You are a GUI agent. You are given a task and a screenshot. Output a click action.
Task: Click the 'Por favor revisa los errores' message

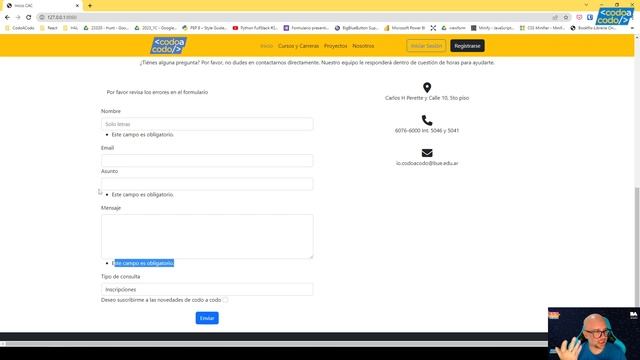(157, 92)
